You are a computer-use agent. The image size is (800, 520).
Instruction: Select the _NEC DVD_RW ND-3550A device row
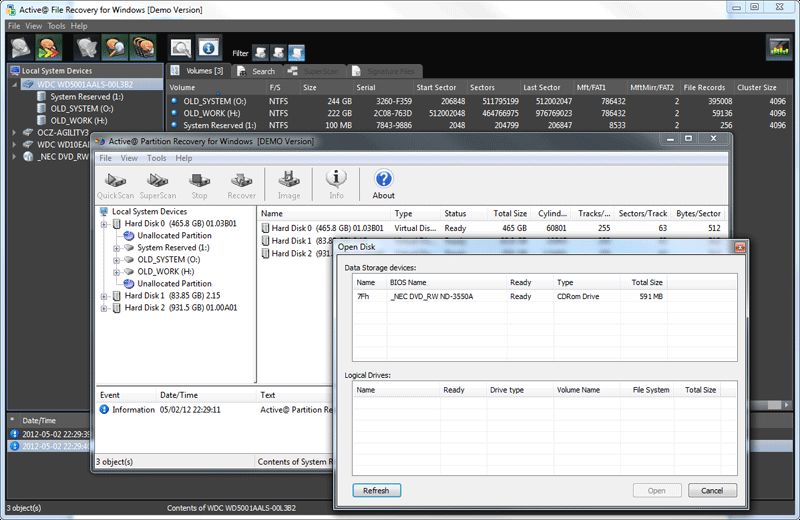coord(431,297)
